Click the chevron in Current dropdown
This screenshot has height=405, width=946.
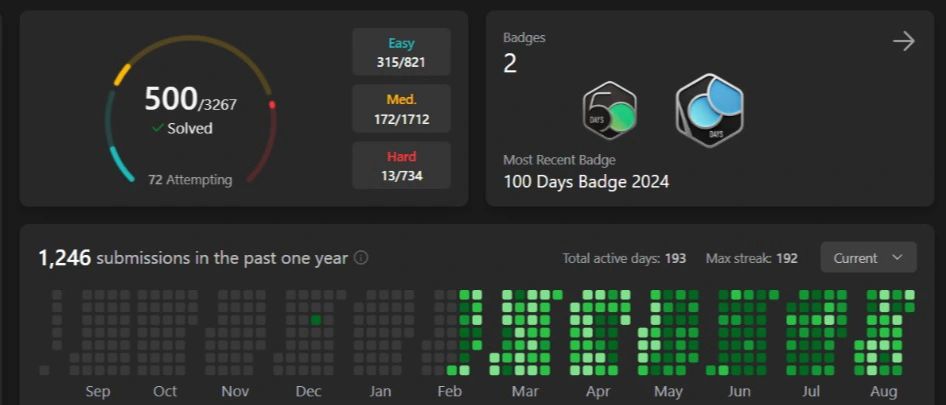click(x=897, y=257)
